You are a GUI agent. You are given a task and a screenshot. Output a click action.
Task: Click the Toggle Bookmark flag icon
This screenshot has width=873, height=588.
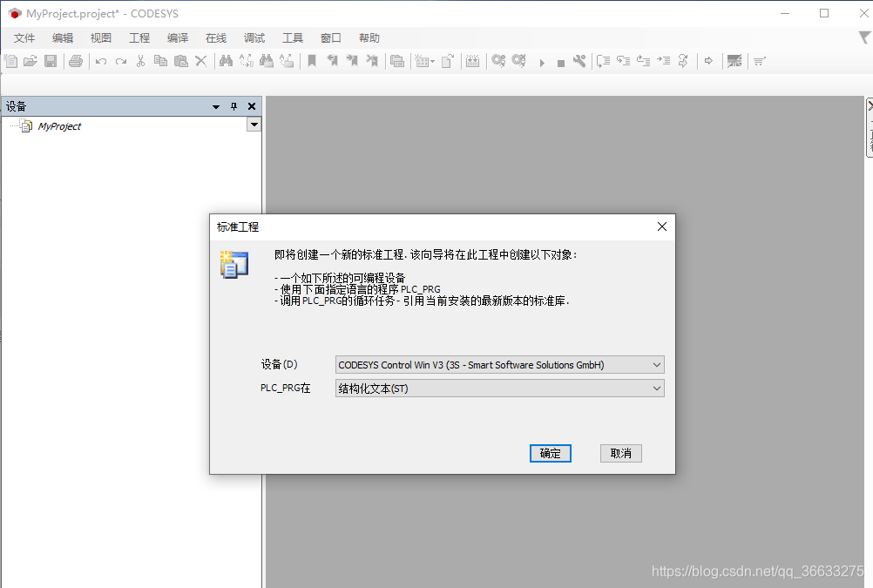coord(312,61)
